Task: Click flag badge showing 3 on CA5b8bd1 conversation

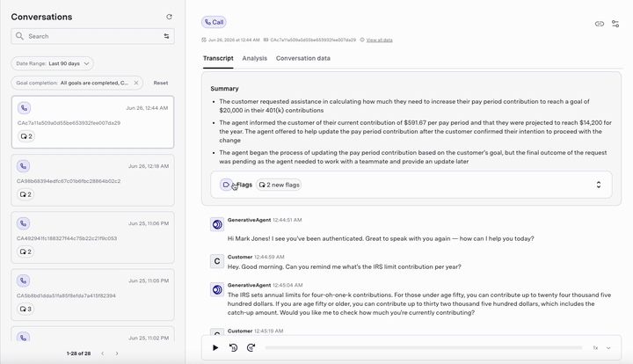Action: pos(25,309)
